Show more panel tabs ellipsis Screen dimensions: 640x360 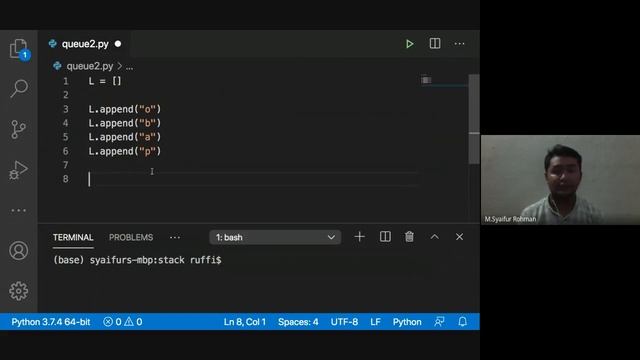point(175,238)
